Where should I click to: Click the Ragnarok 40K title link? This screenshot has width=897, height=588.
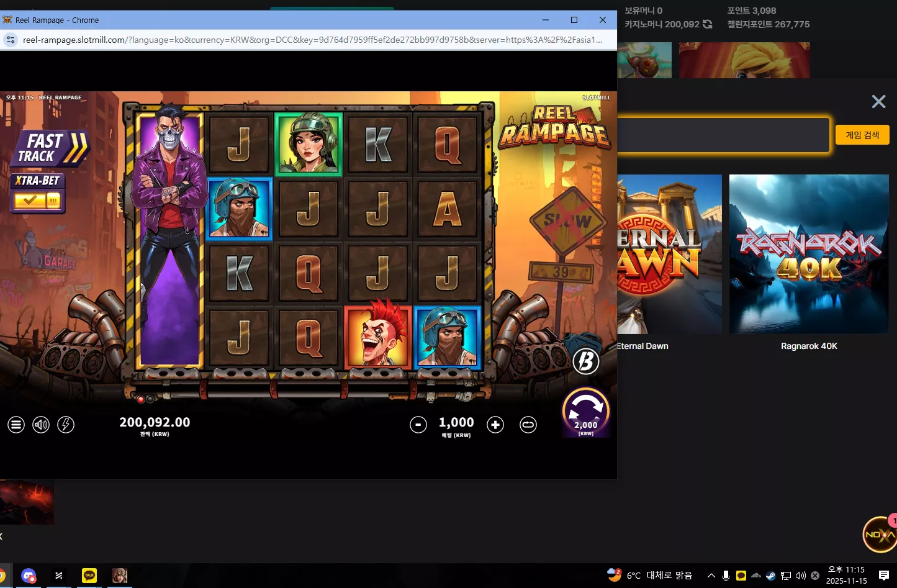[x=809, y=346]
